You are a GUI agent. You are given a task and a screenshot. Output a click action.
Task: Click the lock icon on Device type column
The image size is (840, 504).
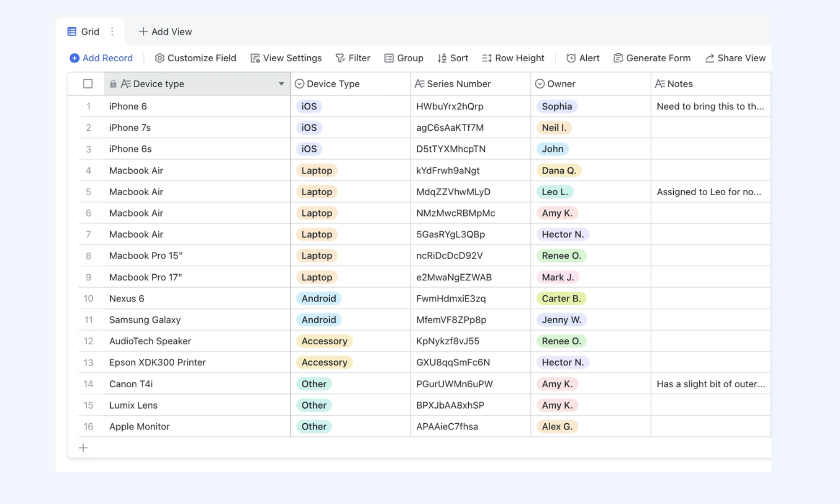[113, 84]
